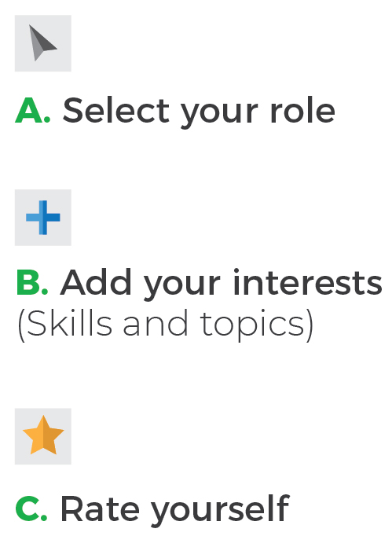Click the word 'Rate' in step C heading

point(100,508)
